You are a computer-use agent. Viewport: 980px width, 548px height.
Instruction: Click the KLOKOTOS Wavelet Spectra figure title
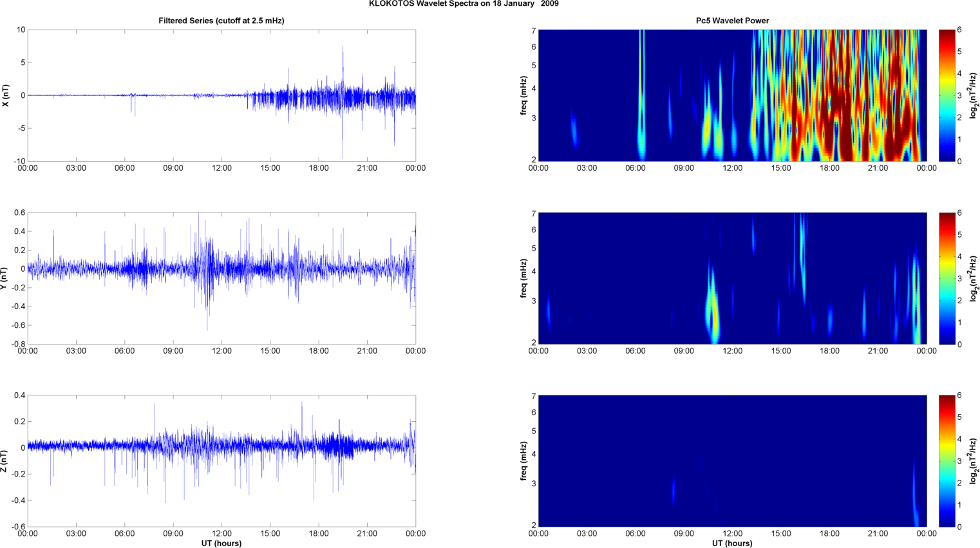(464, 4)
